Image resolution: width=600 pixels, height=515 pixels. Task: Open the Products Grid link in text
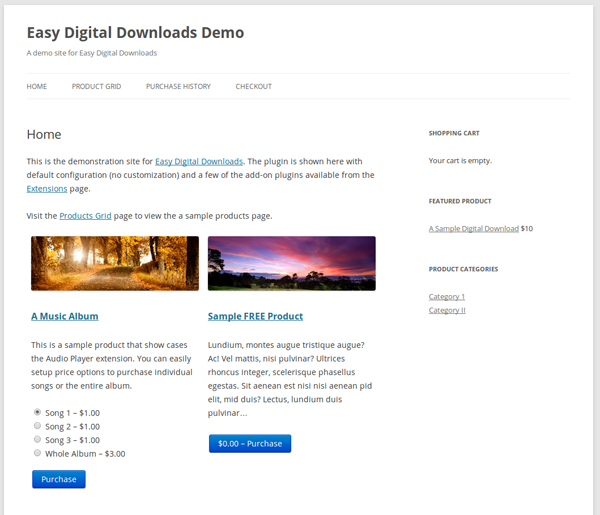tap(85, 216)
